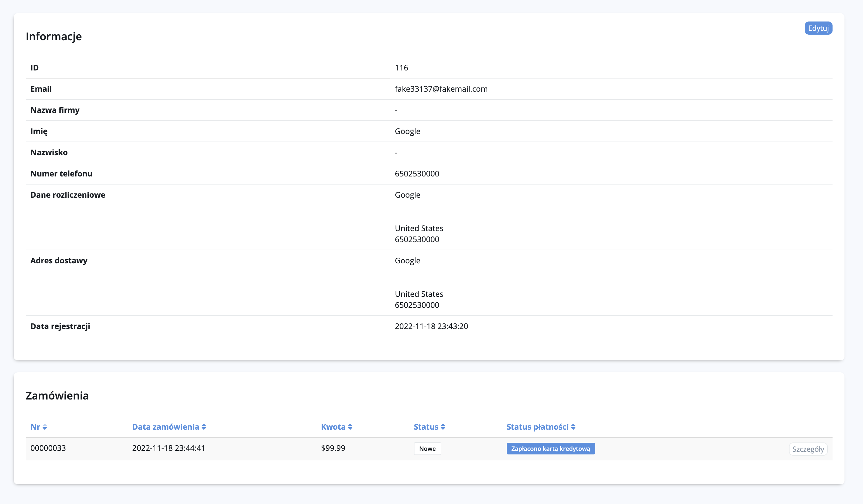The image size is (863, 504).
Task: Sort orders by the Kwota column label
Action: pyautogui.click(x=333, y=427)
